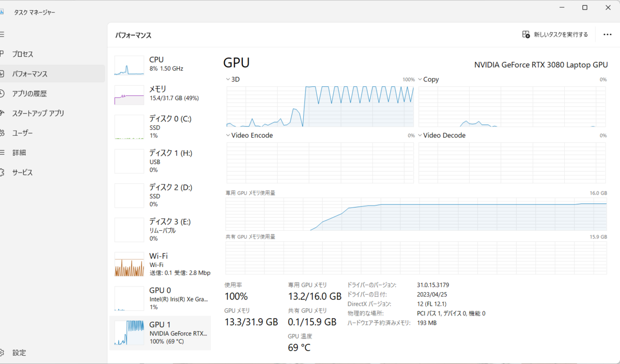The height and width of the screenshot is (364, 620).
Task: Click the Services (サービス) sidebar icon
Action: pos(2,172)
